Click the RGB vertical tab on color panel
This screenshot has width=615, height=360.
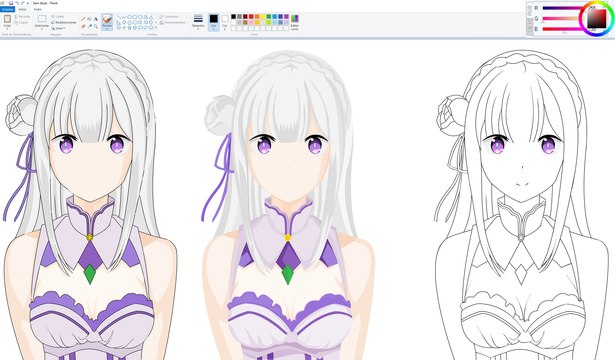coord(529,11)
